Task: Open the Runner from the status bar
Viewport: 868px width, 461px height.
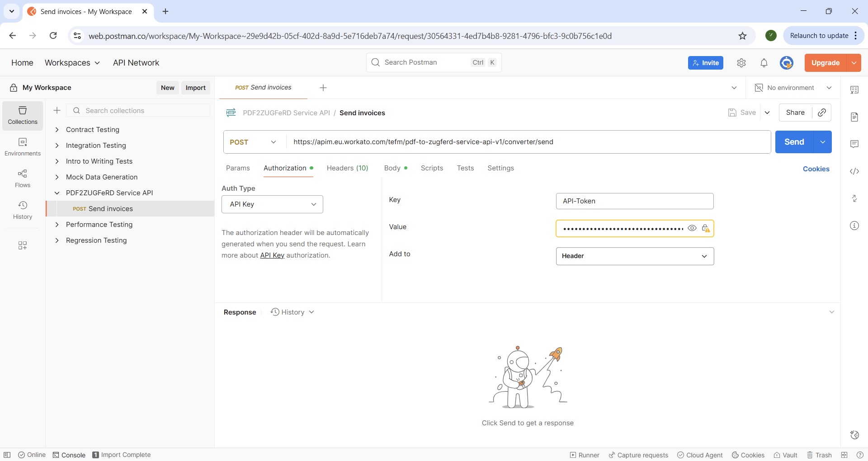Action: pos(585,455)
